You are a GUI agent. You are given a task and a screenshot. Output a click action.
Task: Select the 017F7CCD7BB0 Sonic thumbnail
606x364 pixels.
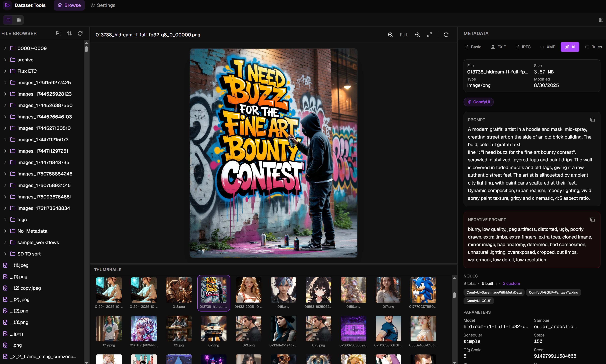[423, 290]
